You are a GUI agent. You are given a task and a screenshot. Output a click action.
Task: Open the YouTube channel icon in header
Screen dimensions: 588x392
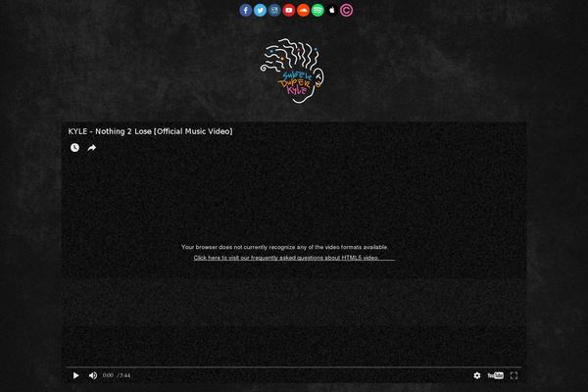pyautogui.click(x=289, y=10)
